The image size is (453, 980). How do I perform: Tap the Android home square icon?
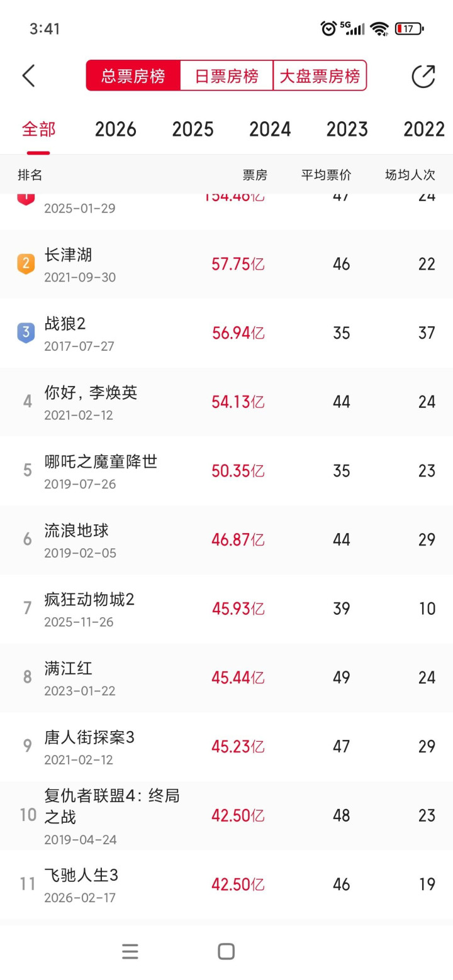click(x=226, y=951)
